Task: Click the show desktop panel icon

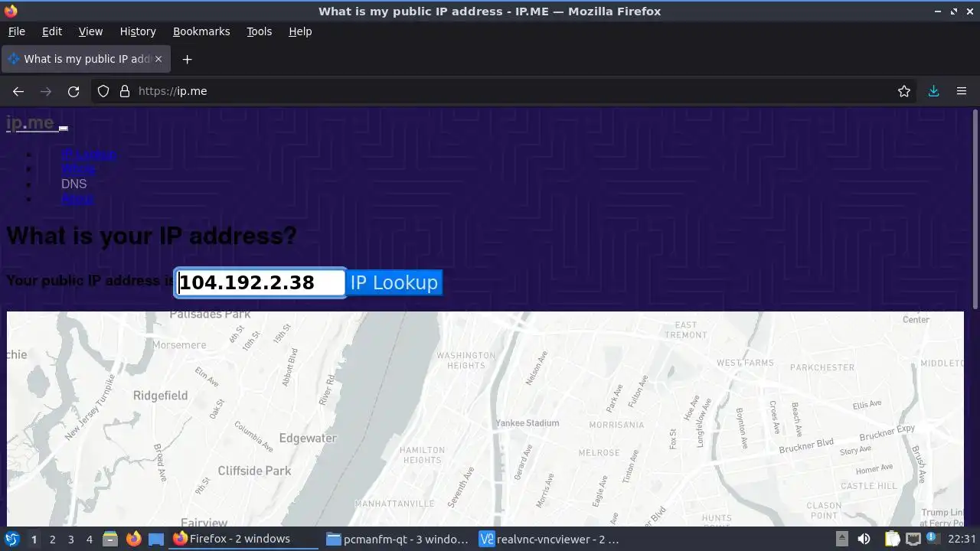Action: 156,540
